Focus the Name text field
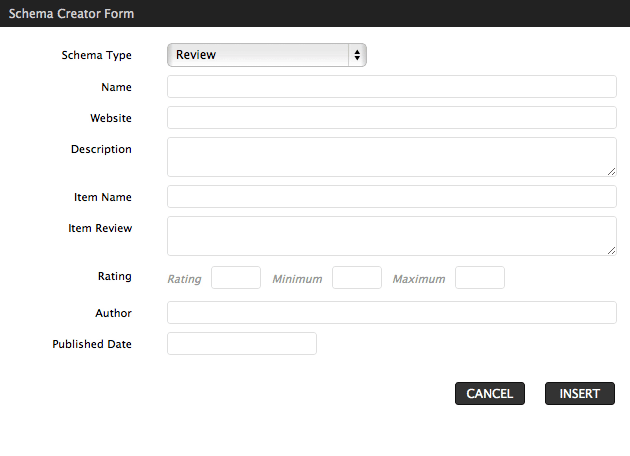 (392, 86)
